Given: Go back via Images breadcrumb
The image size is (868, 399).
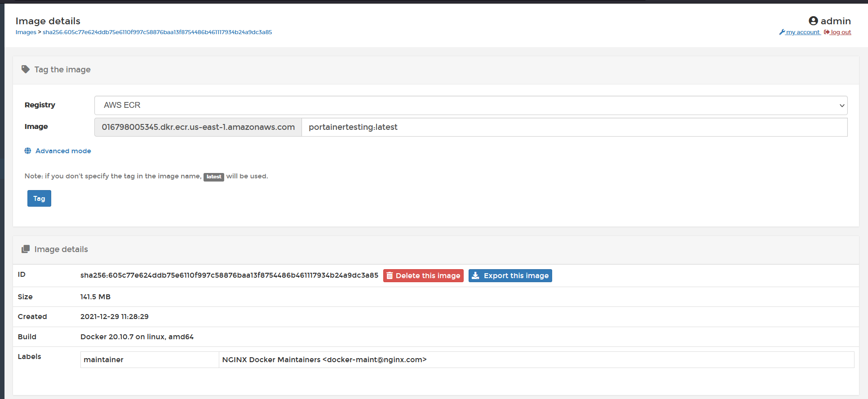Looking at the screenshot, I should coord(26,32).
